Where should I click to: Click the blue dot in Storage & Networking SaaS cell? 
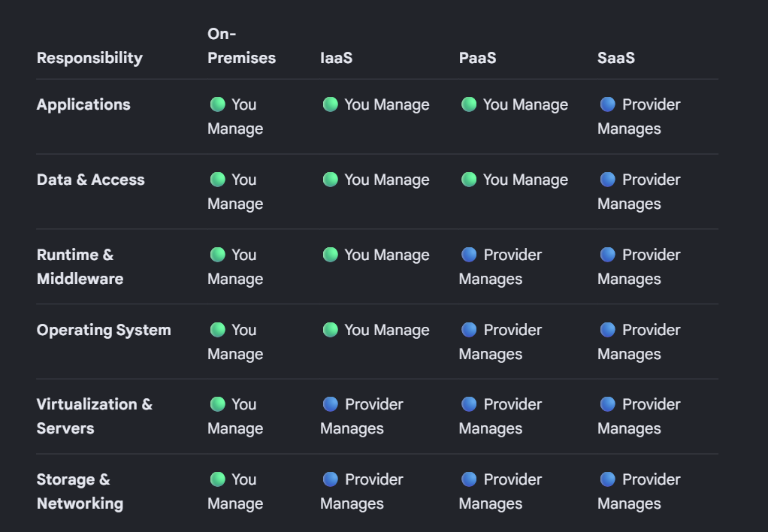[608, 479]
